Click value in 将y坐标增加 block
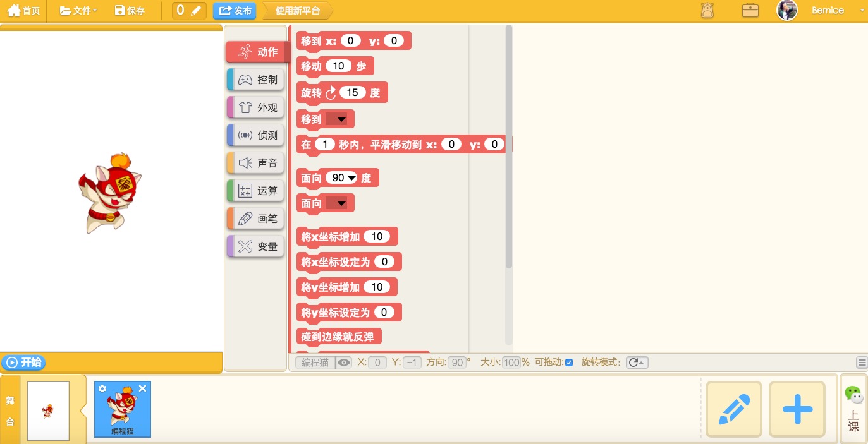Screen dimensions: 868x444 click(377, 287)
